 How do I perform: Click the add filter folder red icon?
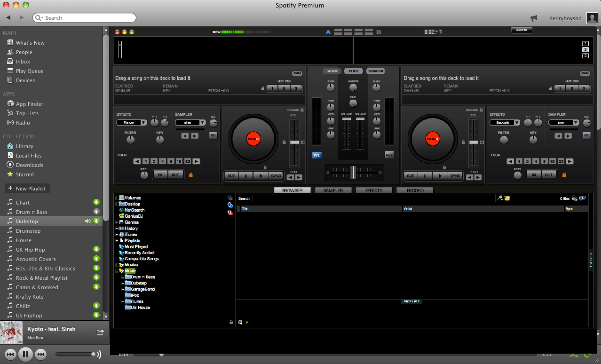pos(230,213)
